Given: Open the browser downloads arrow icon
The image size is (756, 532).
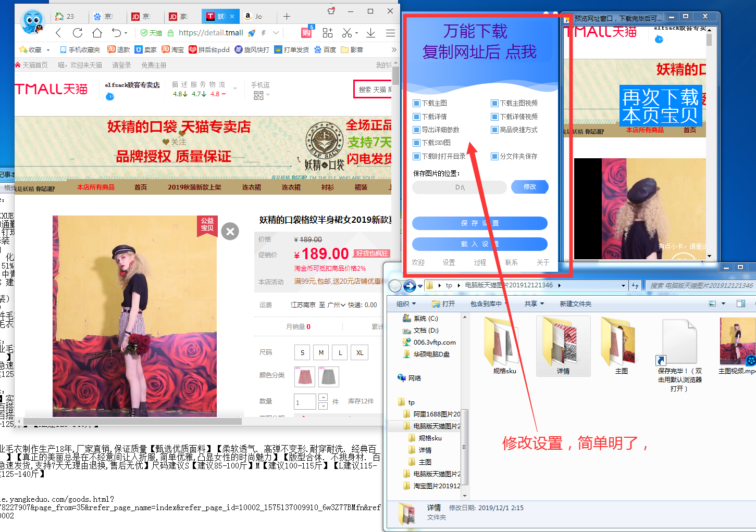Looking at the screenshot, I should coord(370,33).
